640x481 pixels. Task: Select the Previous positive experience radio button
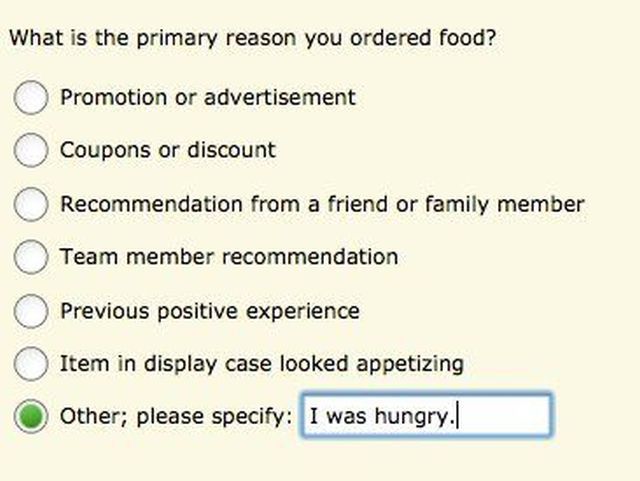pyautogui.click(x=32, y=311)
